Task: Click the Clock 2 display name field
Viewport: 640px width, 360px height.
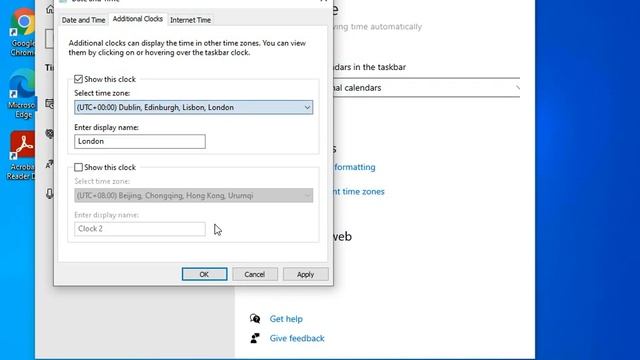Action: 140,229
